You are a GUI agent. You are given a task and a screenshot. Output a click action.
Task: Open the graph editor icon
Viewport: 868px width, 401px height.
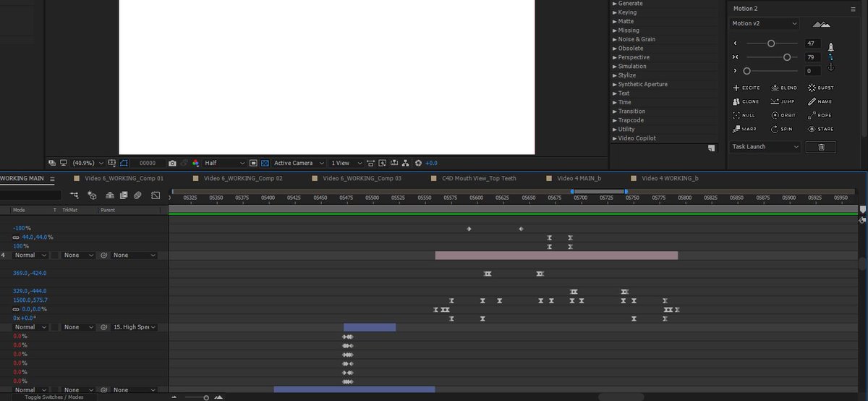[x=156, y=195]
